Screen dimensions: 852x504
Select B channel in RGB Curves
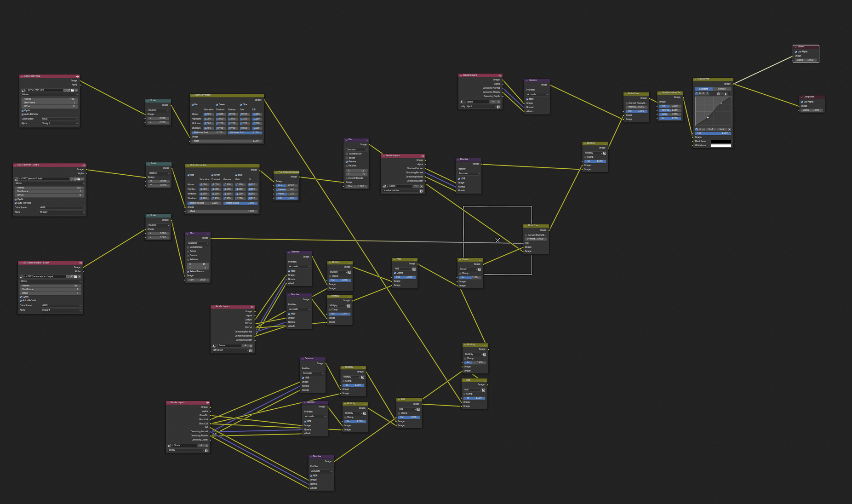coord(707,94)
